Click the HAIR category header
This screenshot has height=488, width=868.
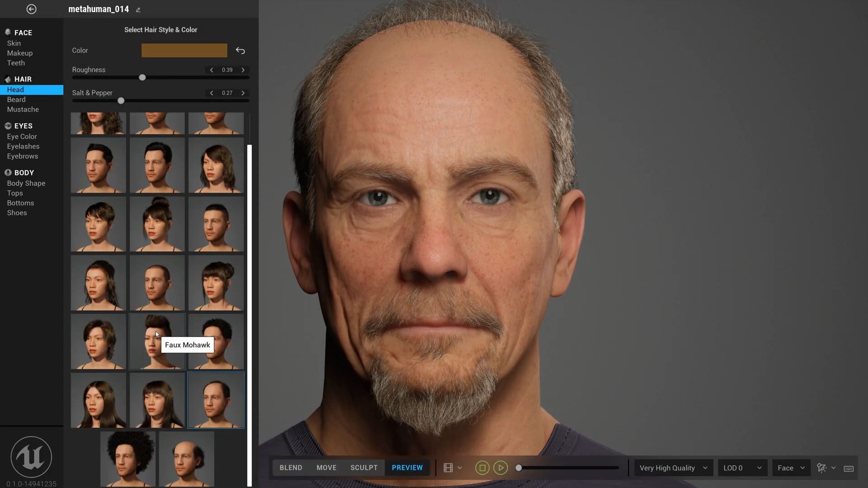[23, 80]
